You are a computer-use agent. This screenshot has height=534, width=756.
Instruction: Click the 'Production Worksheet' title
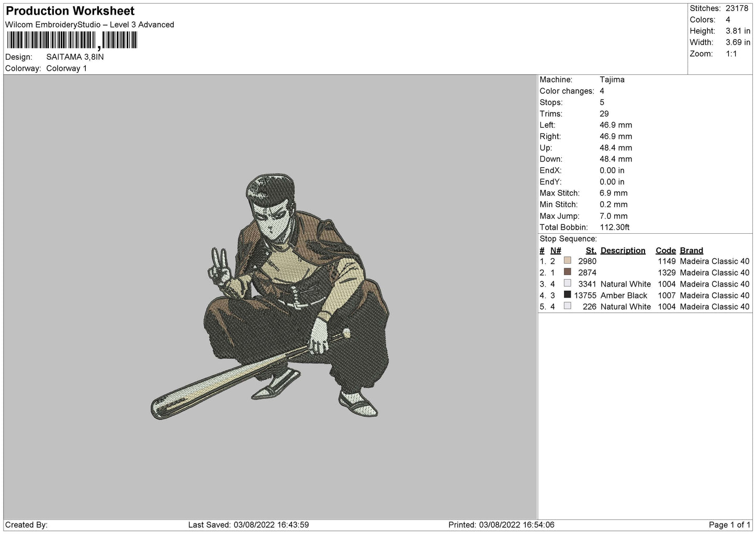click(x=70, y=11)
